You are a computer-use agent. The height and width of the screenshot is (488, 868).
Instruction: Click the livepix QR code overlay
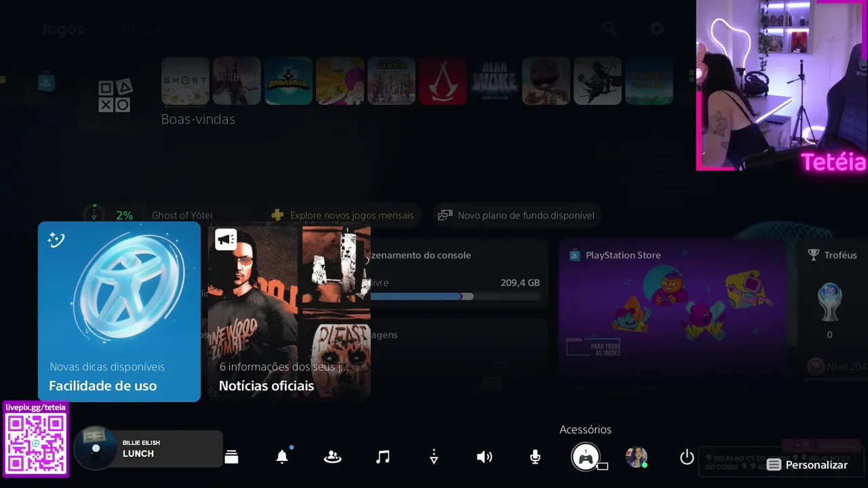coord(36,443)
